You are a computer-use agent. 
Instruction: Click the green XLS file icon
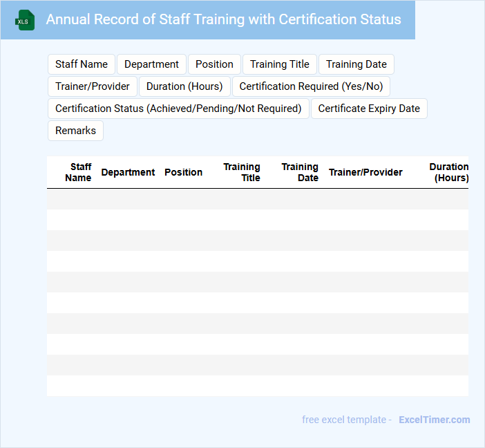tap(25, 20)
